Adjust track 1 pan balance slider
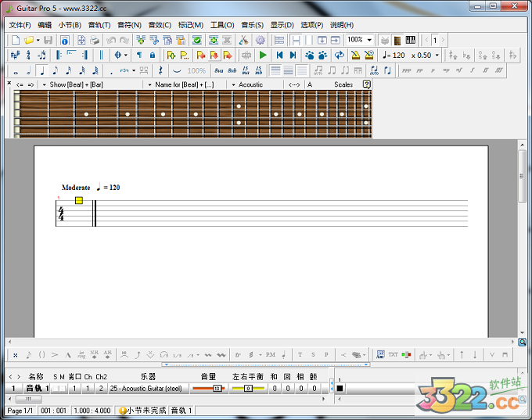The image size is (532, 420). coord(248,389)
